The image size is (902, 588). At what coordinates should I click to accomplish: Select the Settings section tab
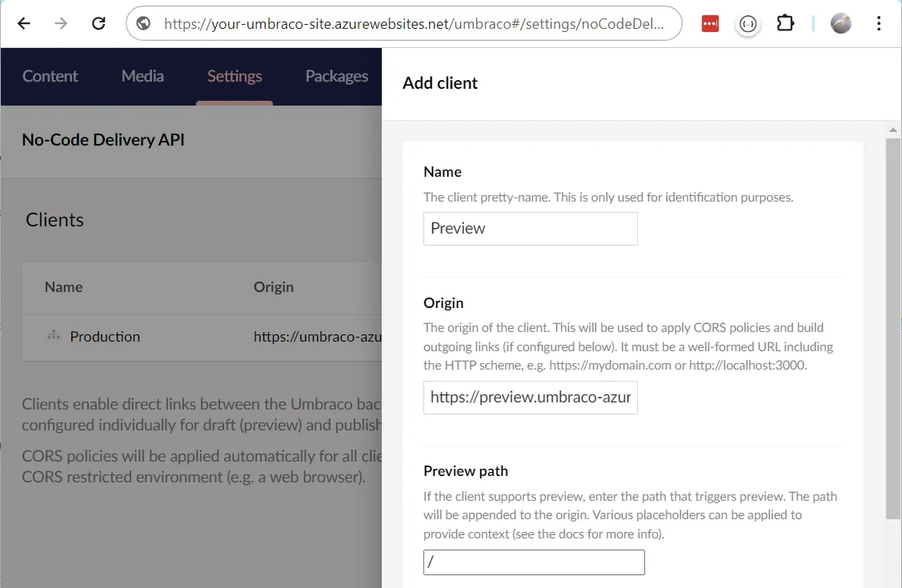[x=235, y=76]
